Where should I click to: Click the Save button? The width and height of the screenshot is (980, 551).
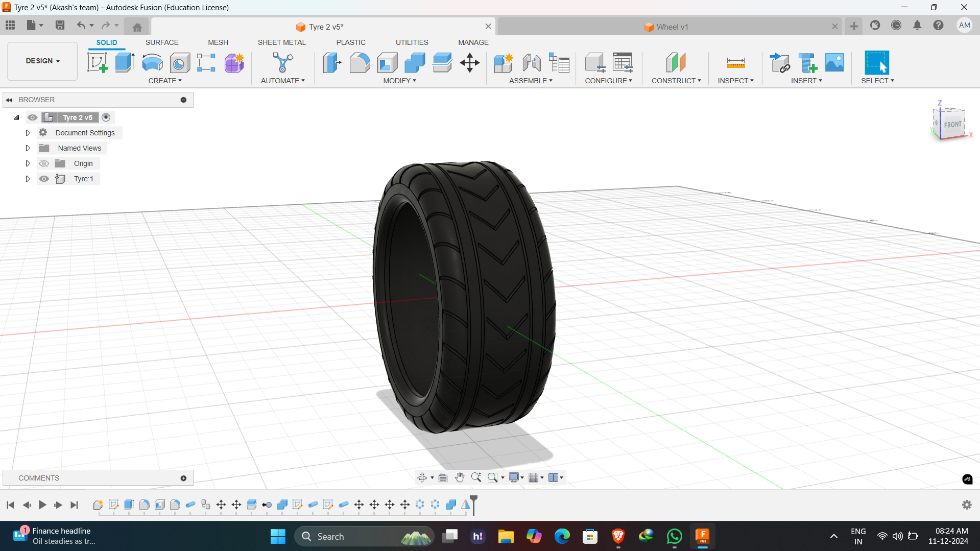click(x=60, y=25)
